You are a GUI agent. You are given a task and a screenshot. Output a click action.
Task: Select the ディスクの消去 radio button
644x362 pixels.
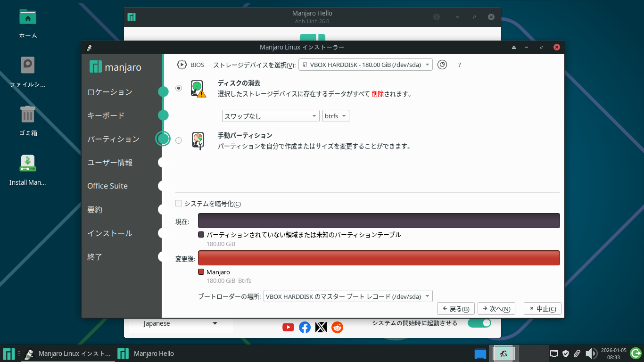point(179,88)
